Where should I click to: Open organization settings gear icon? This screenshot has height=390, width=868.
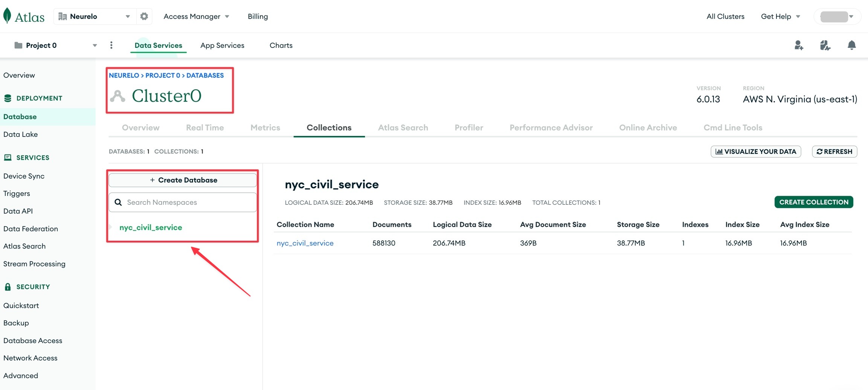coord(144,17)
